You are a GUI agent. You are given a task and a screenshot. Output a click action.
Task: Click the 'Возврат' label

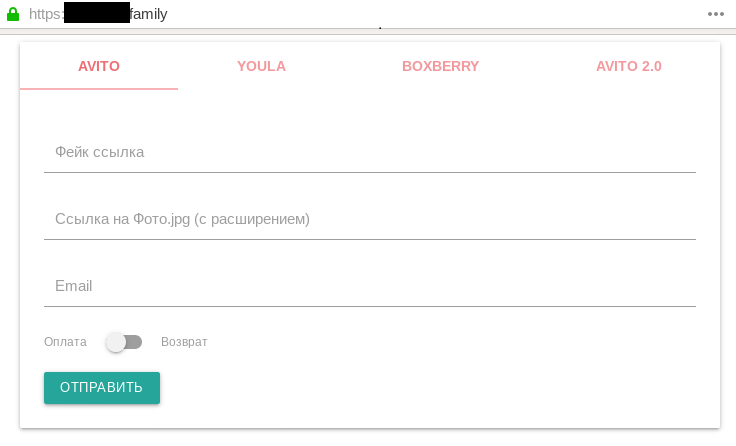coord(184,342)
